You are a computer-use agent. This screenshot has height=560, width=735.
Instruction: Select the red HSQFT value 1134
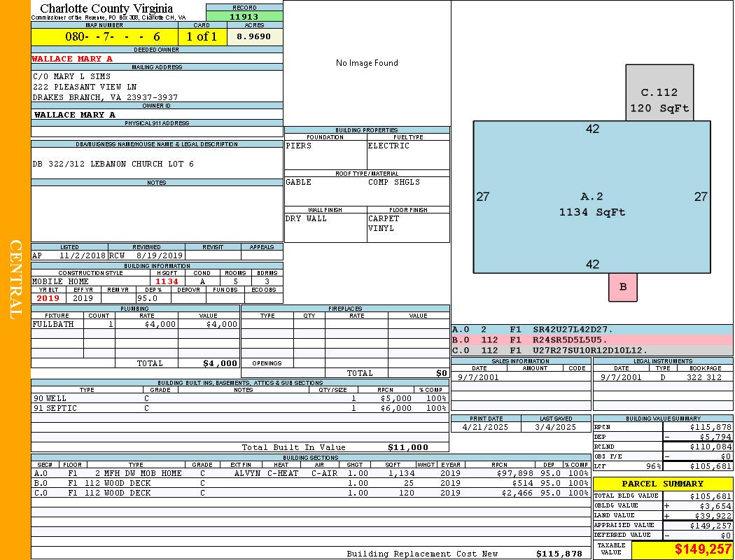(x=167, y=281)
